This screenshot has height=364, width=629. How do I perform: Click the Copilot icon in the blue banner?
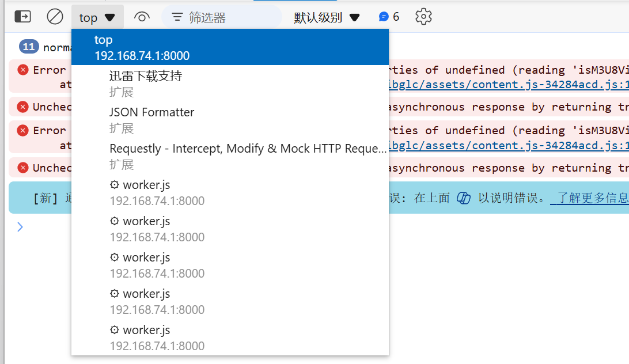point(464,198)
